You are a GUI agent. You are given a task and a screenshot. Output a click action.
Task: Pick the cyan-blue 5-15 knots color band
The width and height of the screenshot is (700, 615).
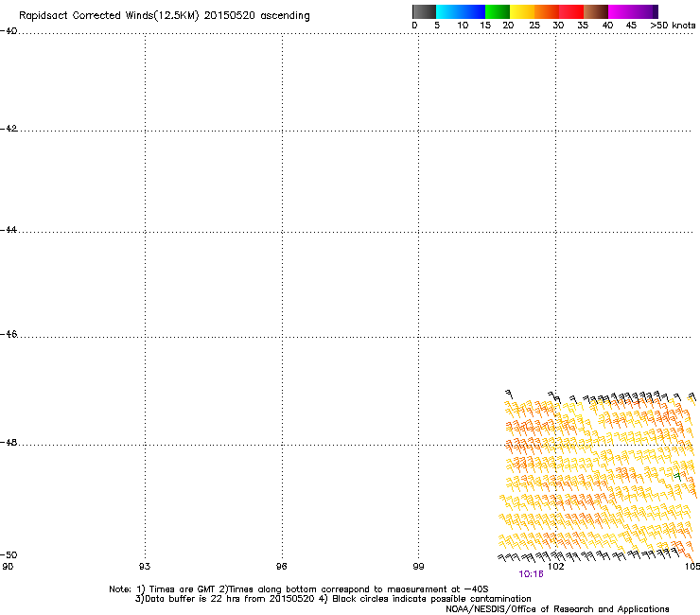(x=461, y=11)
